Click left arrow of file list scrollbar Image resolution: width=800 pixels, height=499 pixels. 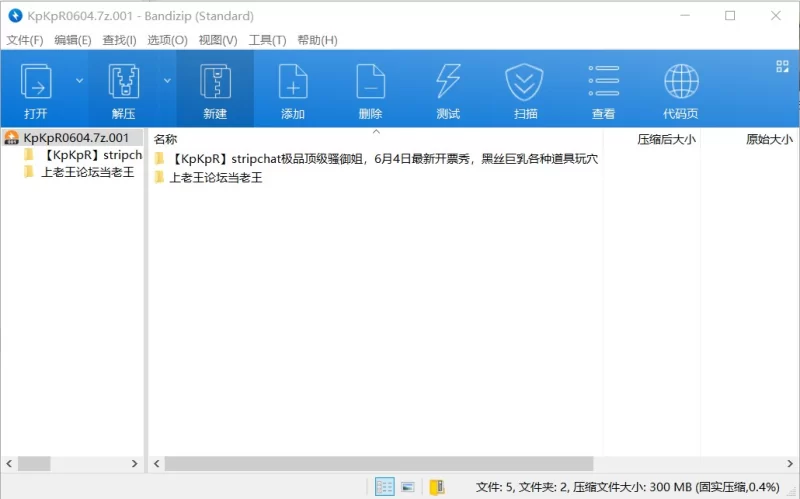(157, 463)
